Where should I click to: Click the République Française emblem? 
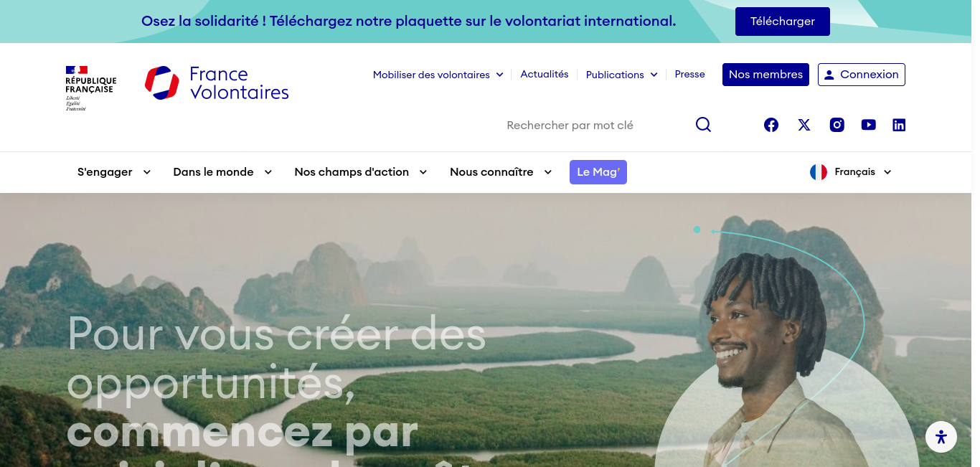tap(90, 88)
